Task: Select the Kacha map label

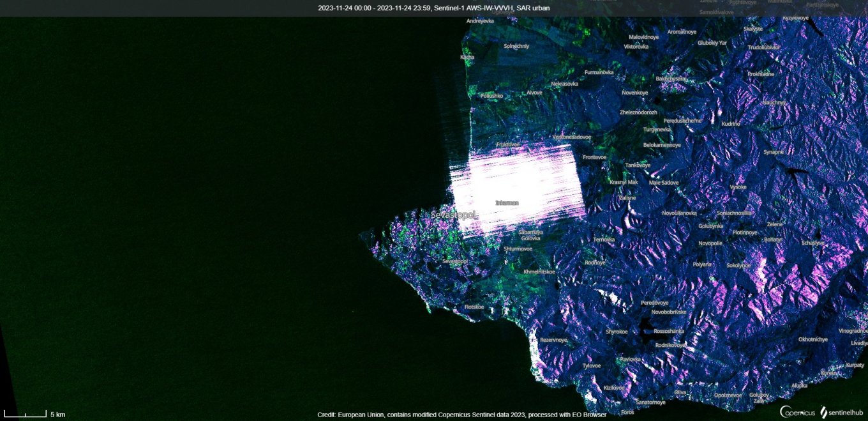Action: [x=467, y=57]
